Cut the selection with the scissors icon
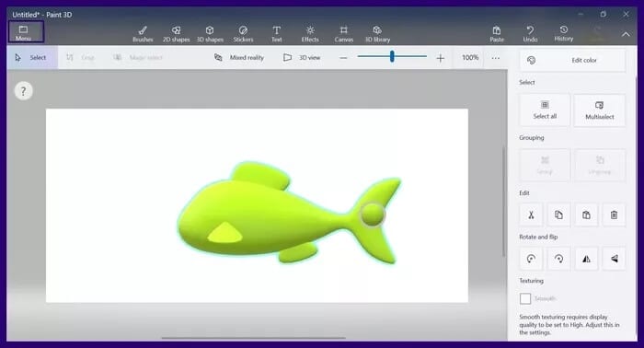The width and height of the screenshot is (644, 348). pyautogui.click(x=531, y=215)
